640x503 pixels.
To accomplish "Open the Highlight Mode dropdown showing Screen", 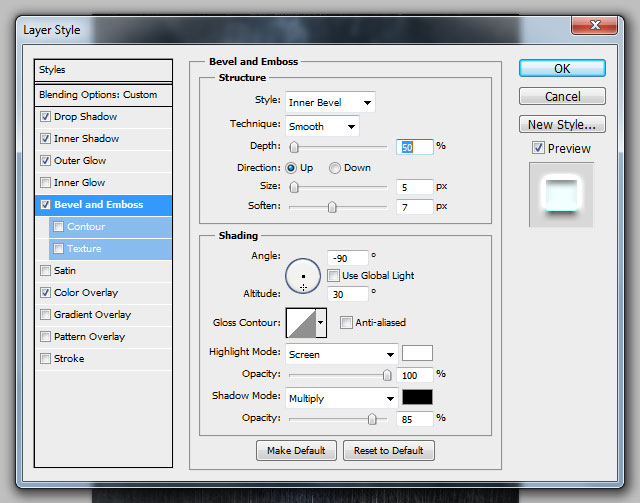I will [x=342, y=354].
